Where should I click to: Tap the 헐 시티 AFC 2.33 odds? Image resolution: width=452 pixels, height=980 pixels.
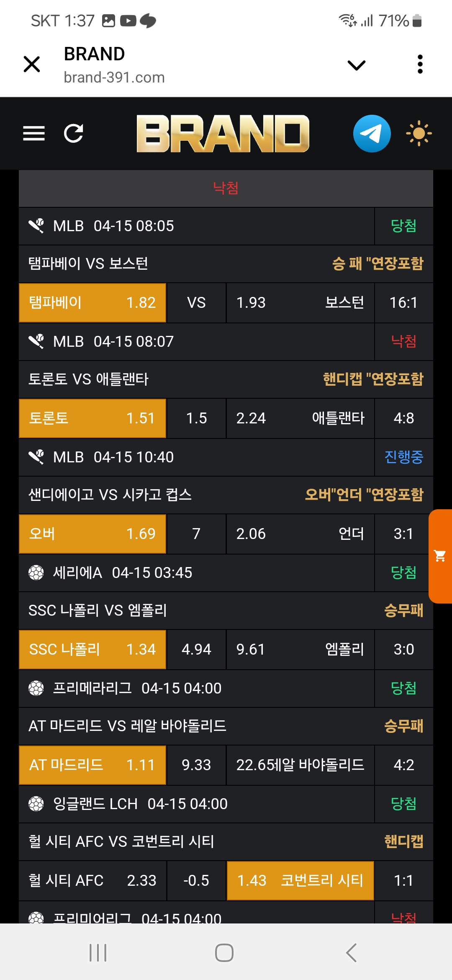point(92,881)
